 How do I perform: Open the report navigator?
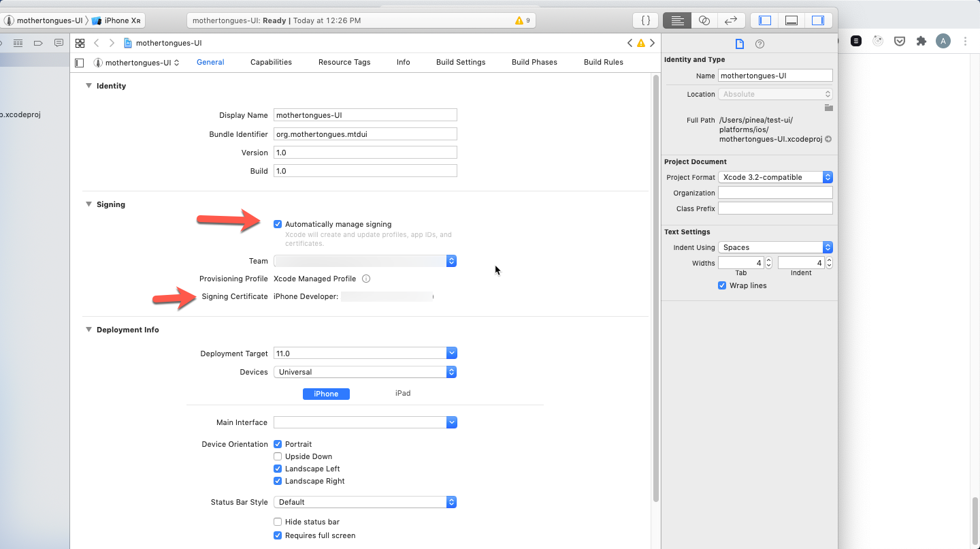point(59,43)
